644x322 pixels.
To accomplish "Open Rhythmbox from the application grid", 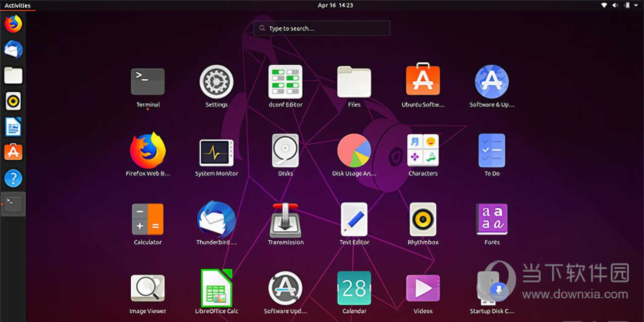I will click(423, 219).
